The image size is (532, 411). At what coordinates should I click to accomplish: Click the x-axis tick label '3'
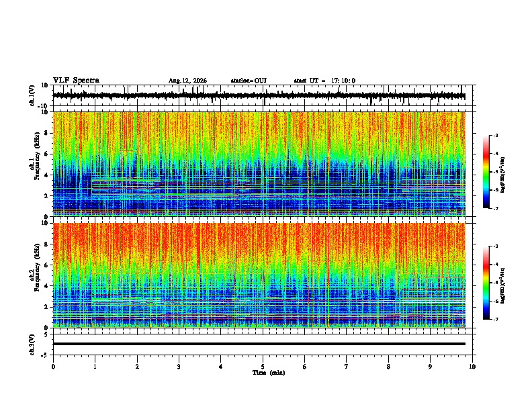179,367
